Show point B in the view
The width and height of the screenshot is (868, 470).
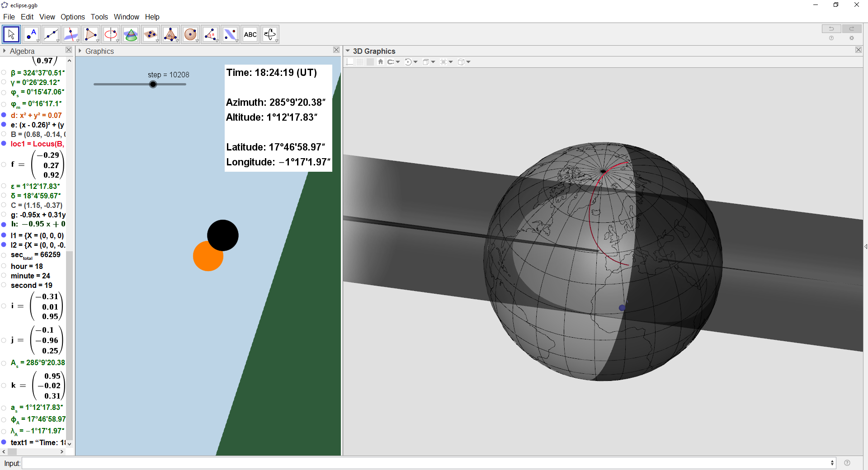(x=4, y=134)
